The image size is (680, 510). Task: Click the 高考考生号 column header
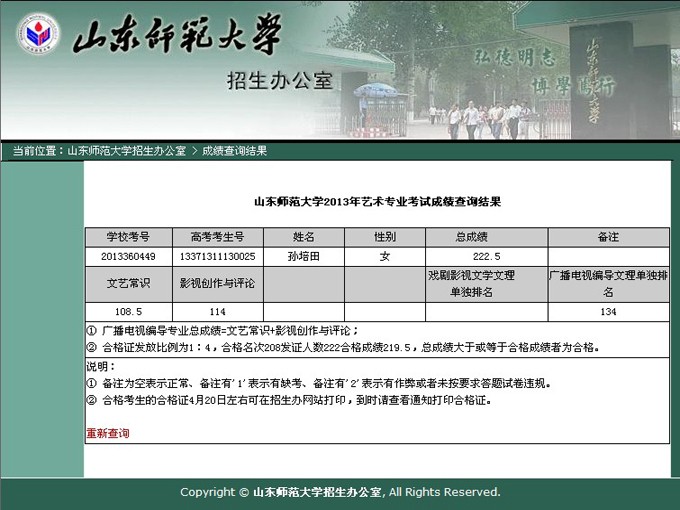point(218,237)
